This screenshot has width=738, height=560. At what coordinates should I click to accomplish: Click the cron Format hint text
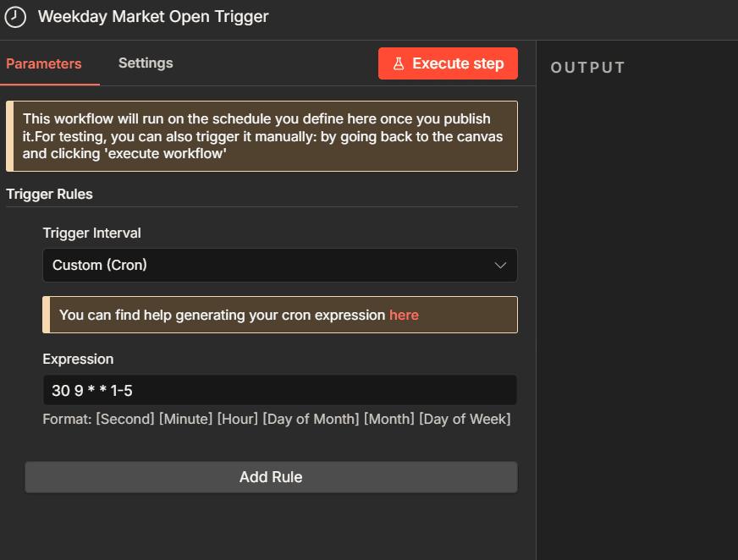277,419
